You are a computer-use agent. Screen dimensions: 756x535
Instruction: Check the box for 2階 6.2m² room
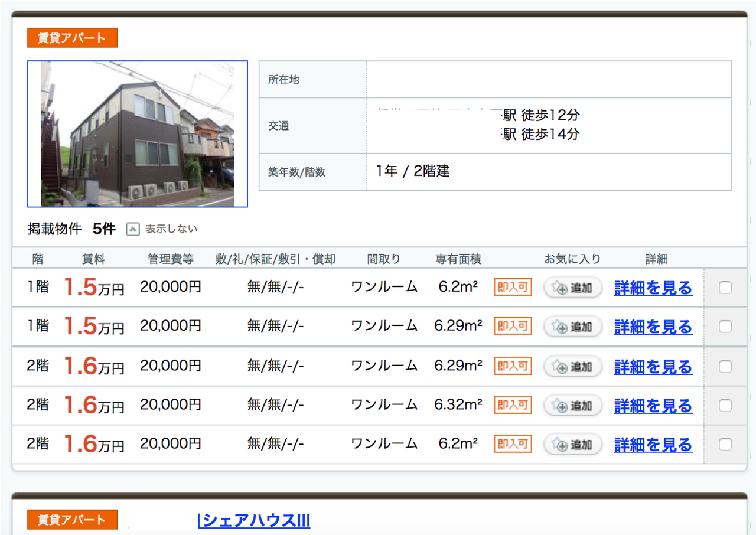point(725,444)
